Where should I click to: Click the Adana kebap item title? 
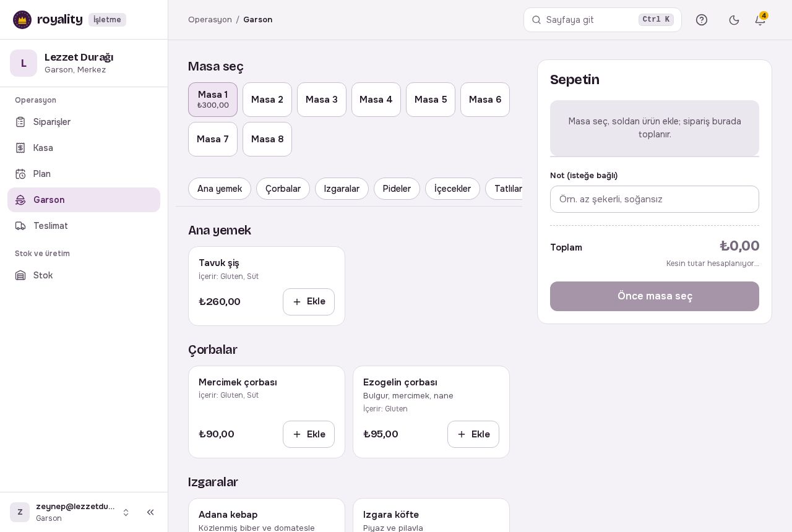tap(228, 515)
